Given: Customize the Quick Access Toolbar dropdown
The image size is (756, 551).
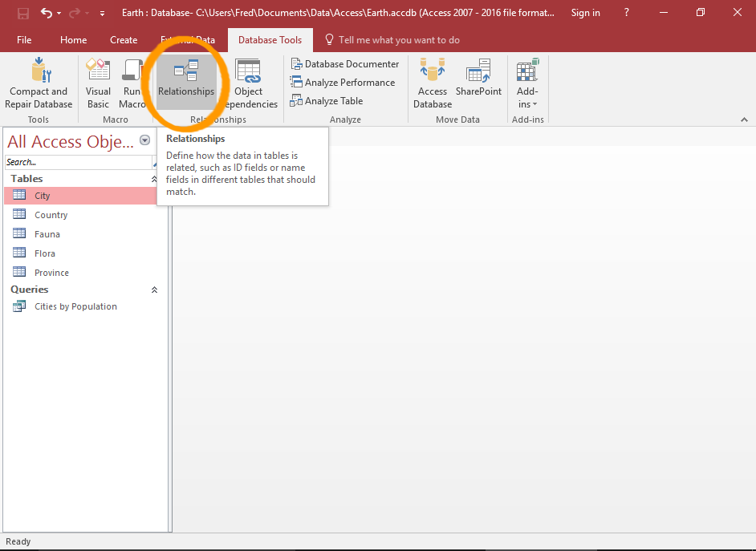Looking at the screenshot, I should tap(102, 14).
